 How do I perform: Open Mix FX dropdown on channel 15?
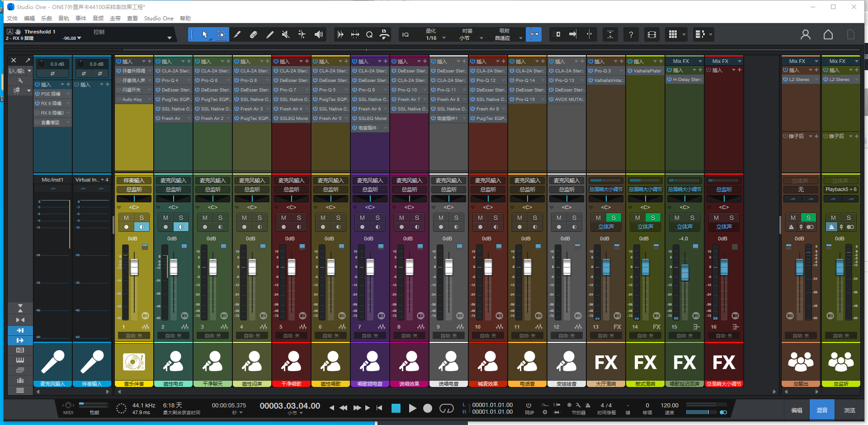tap(700, 61)
